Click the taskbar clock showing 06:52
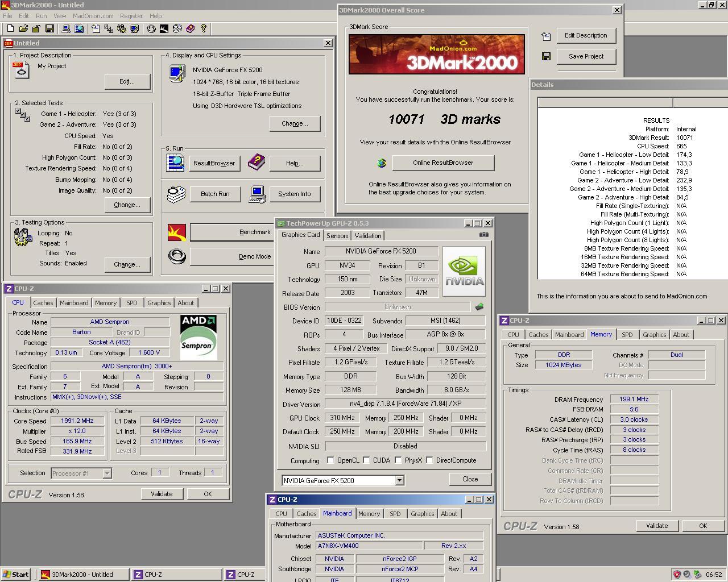 pos(714,575)
